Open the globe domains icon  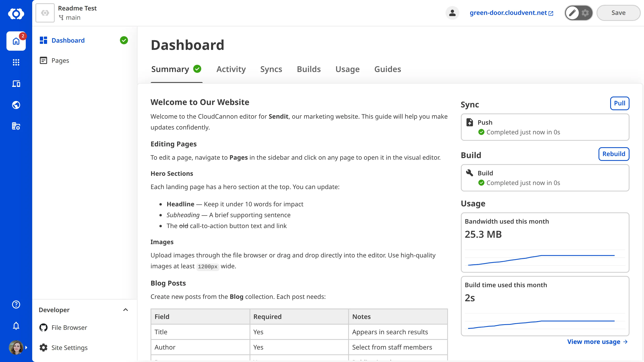(x=16, y=105)
